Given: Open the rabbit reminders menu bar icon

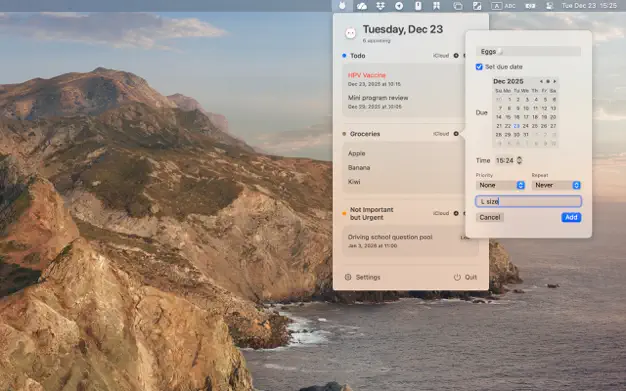Looking at the screenshot, I should pyautogui.click(x=342, y=6).
